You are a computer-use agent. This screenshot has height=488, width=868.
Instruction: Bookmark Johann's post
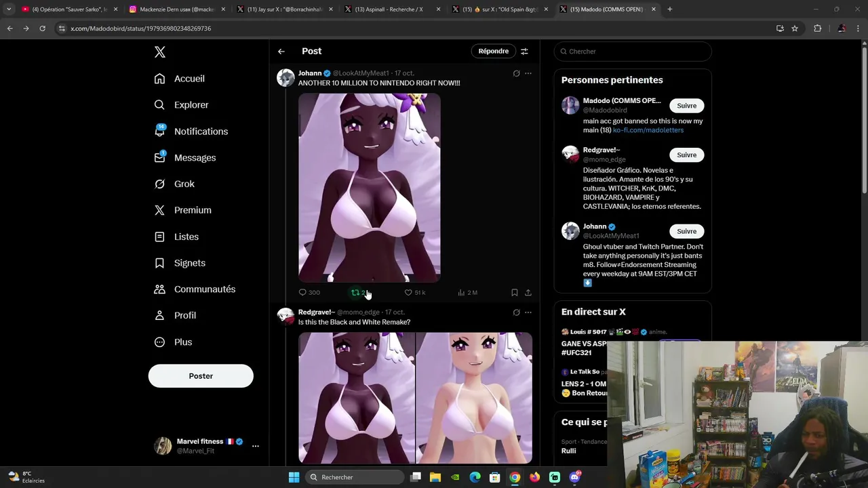point(515,293)
